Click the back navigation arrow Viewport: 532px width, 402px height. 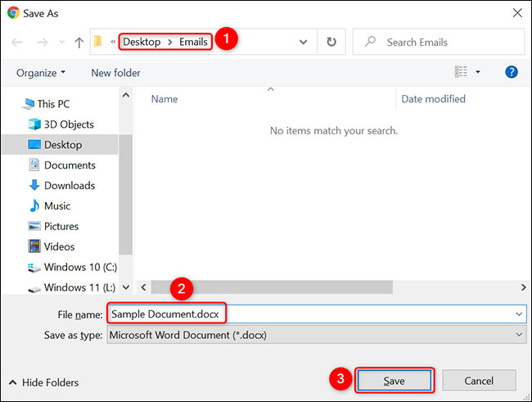coord(16,42)
